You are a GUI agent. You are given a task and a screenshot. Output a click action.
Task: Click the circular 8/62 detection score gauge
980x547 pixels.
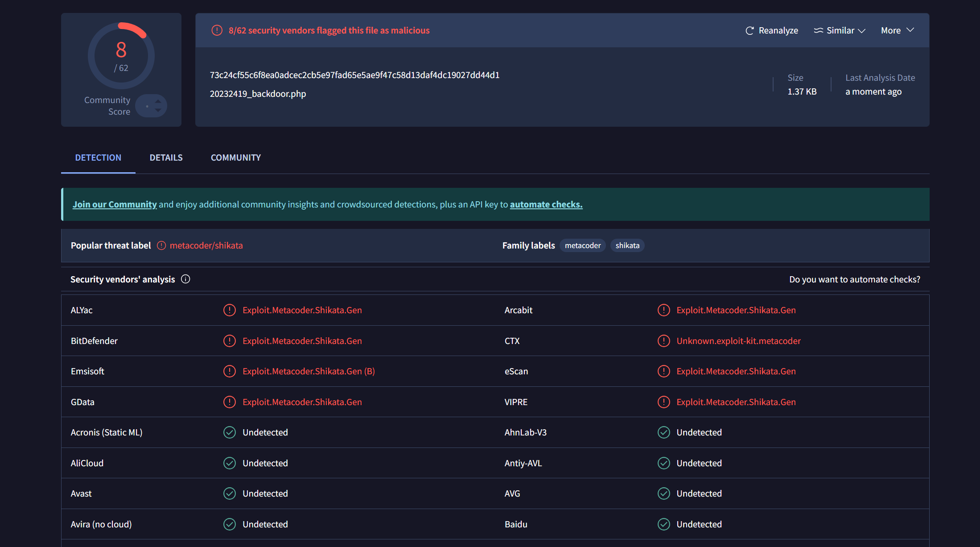121,56
